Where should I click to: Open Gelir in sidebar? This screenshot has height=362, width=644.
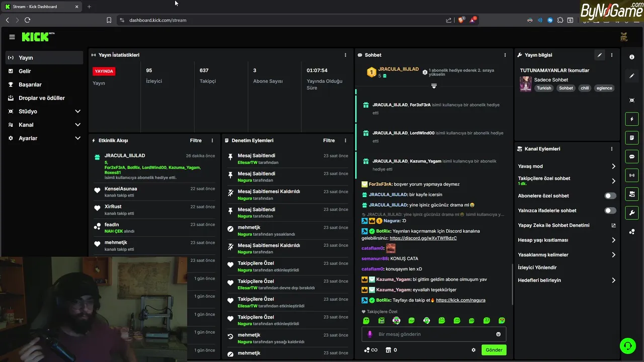click(x=44, y=71)
